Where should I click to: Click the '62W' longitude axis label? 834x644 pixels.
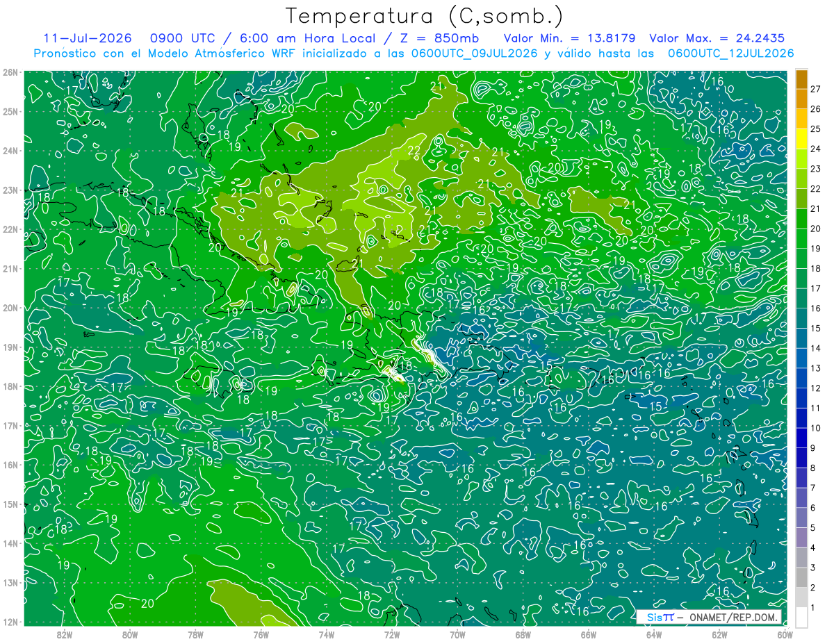tap(719, 634)
